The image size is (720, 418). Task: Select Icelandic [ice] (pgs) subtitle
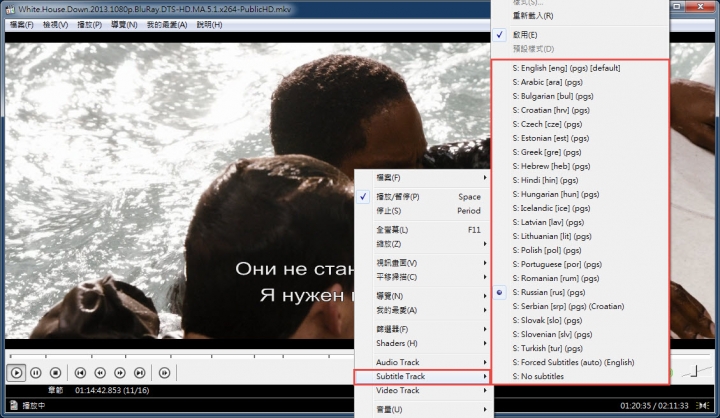click(580, 208)
